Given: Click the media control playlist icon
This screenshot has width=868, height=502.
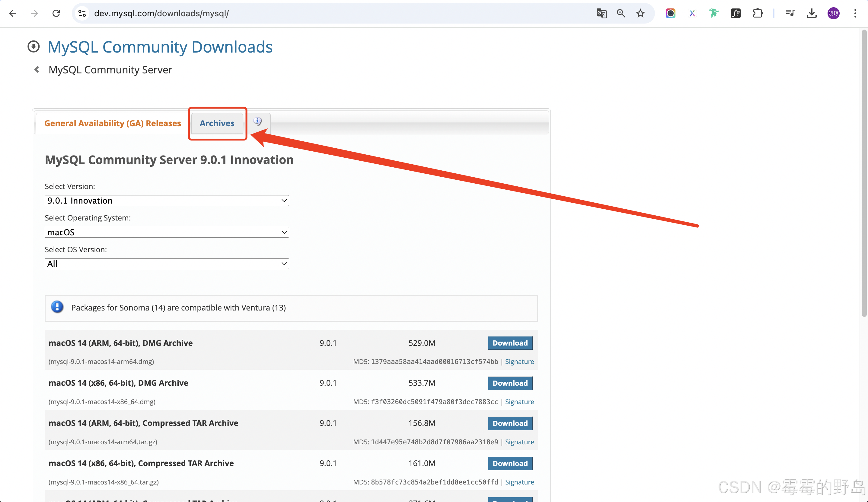Looking at the screenshot, I should click(x=790, y=14).
